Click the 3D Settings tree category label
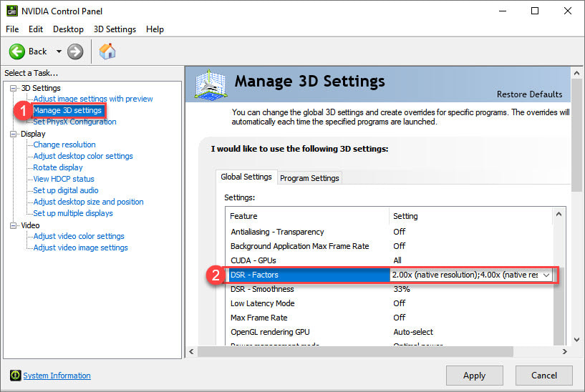Viewport: 585px width, 392px height. [41, 88]
